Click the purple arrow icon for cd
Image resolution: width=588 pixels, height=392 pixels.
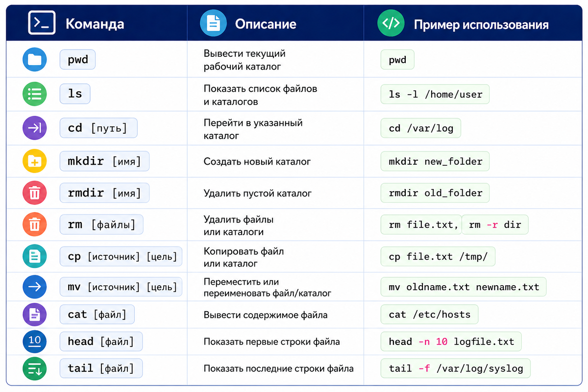pyautogui.click(x=35, y=128)
